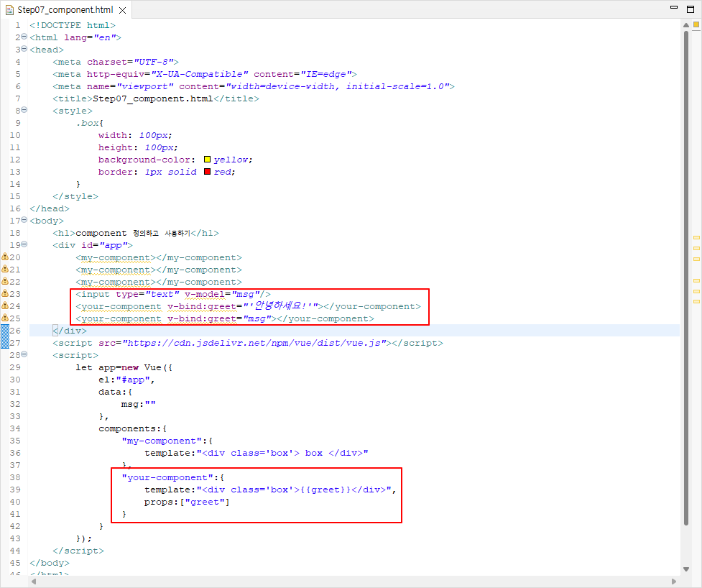Click the closing script tag on line 44

click(x=78, y=551)
